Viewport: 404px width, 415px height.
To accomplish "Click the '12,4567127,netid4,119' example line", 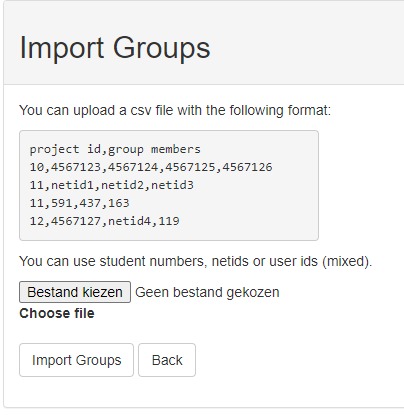I will coord(105,221).
